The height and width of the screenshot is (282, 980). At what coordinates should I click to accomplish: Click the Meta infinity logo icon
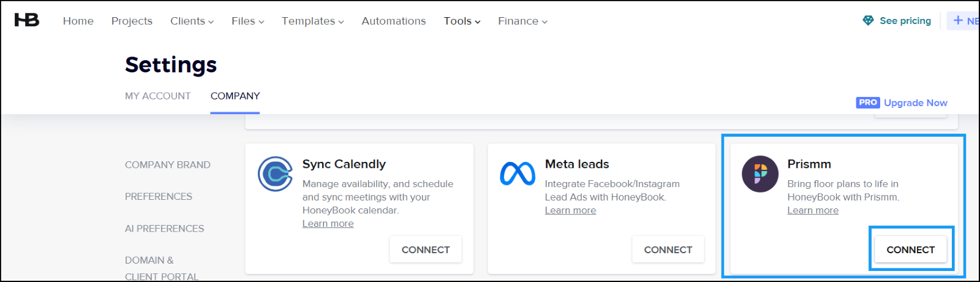[x=518, y=174]
